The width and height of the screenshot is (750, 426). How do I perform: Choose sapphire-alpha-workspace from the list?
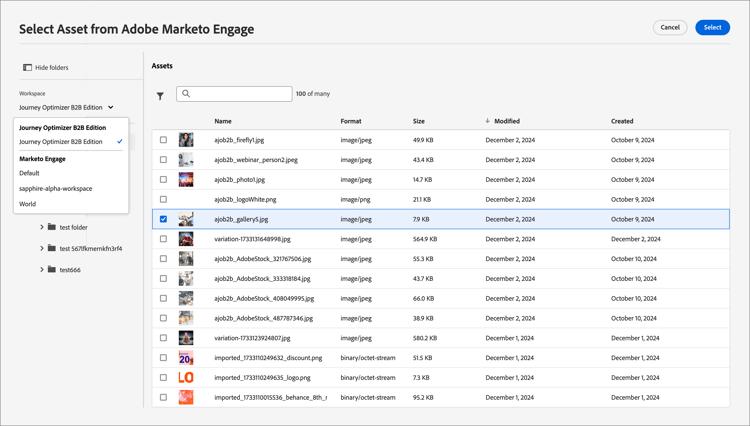(x=56, y=188)
